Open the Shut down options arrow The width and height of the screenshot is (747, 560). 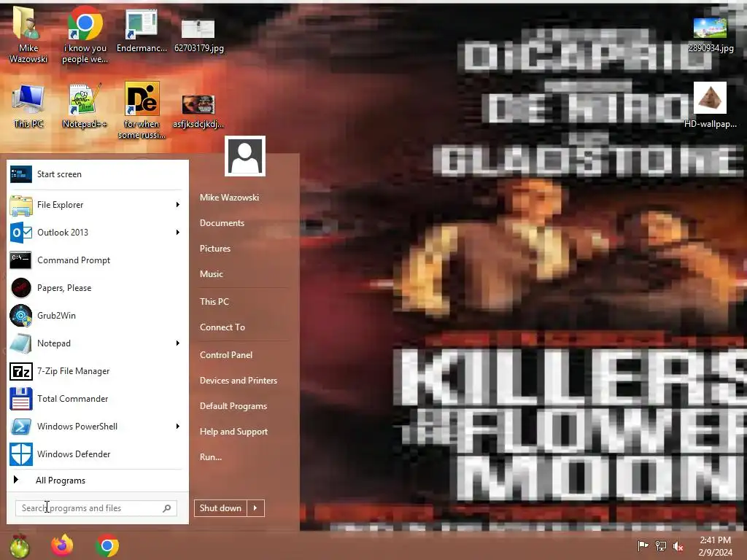(x=255, y=508)
